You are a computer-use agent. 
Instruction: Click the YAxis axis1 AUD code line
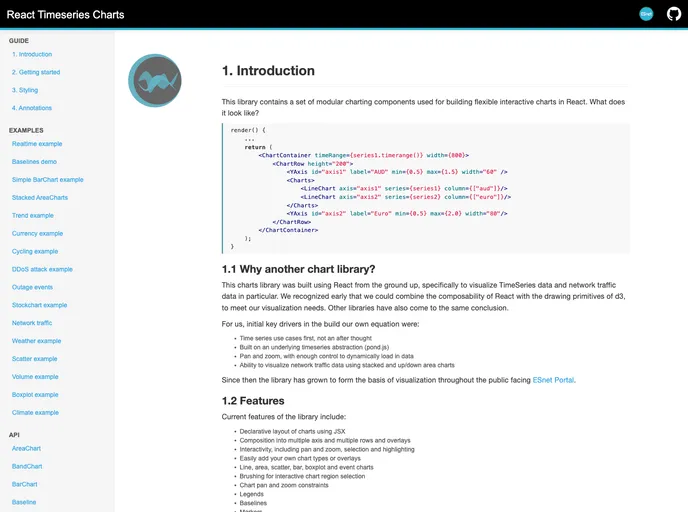(x=397, y=172)
